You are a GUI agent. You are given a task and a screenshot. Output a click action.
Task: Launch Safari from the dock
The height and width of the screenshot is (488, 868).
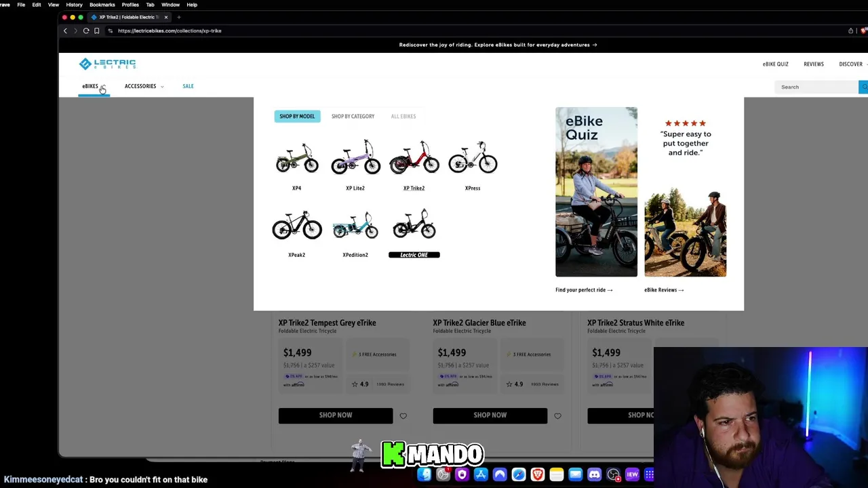tap(519, 474)
